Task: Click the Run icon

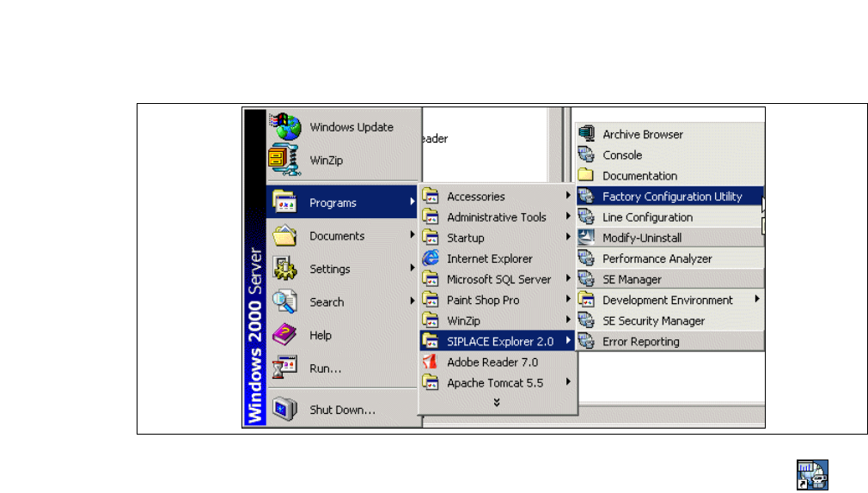Action: [284, 368]
